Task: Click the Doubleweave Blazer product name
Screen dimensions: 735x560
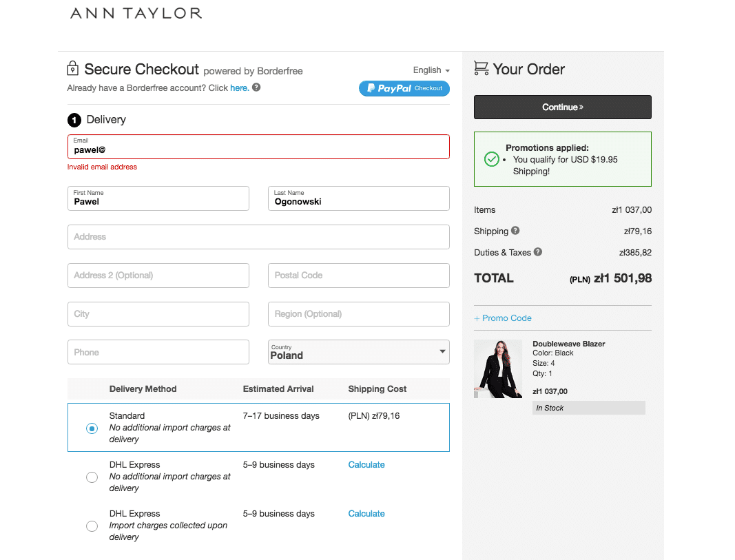Action: point(568,344)
